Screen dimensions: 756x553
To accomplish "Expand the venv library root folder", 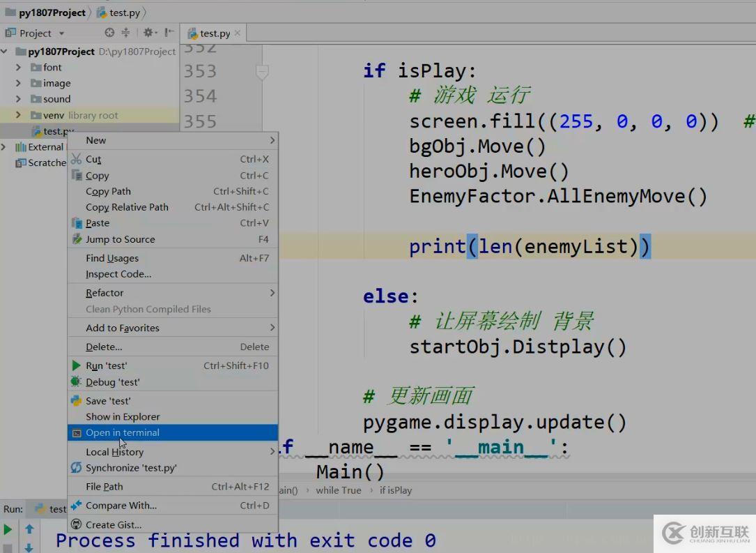I will pos(19,116).
